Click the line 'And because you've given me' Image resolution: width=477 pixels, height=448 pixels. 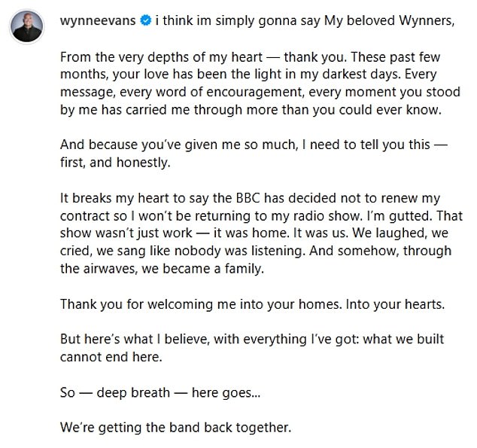coord(254,145)
